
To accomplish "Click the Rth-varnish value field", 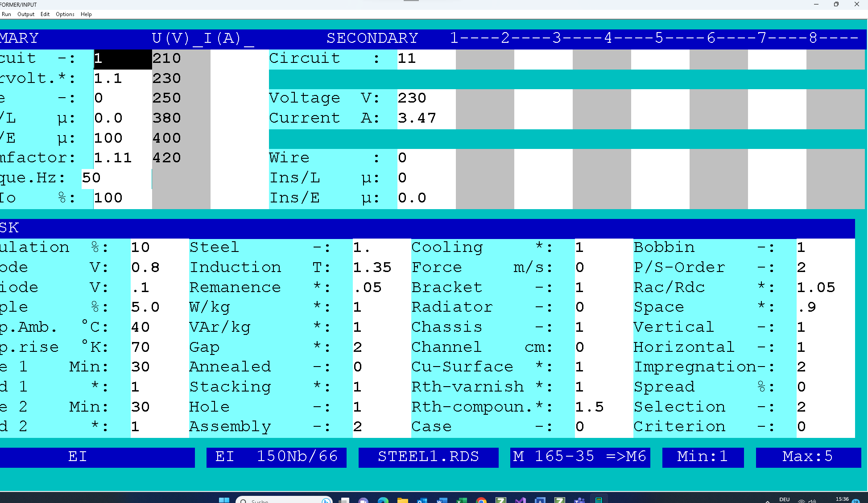I will pyautogui.click(x=604, y=388).
